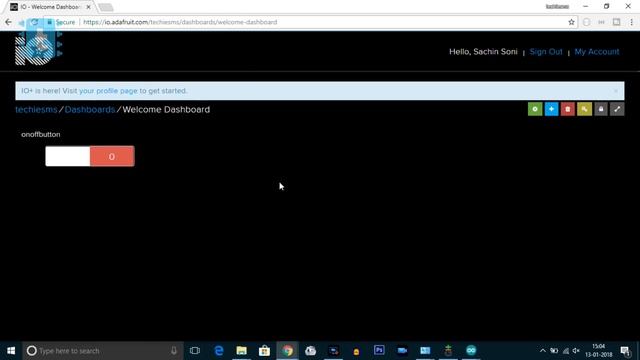
Task: Open the Chrome three-dot menu
Action: 631,22
